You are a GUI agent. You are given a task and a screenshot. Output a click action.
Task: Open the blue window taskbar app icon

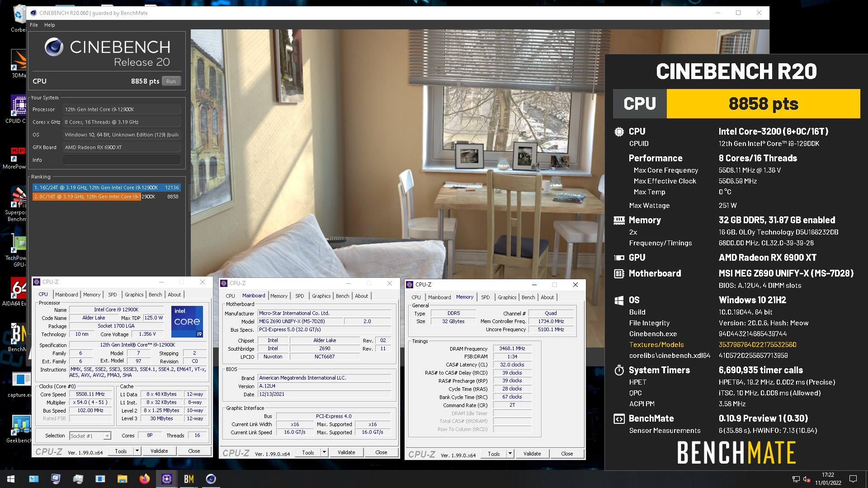(100, 479)
